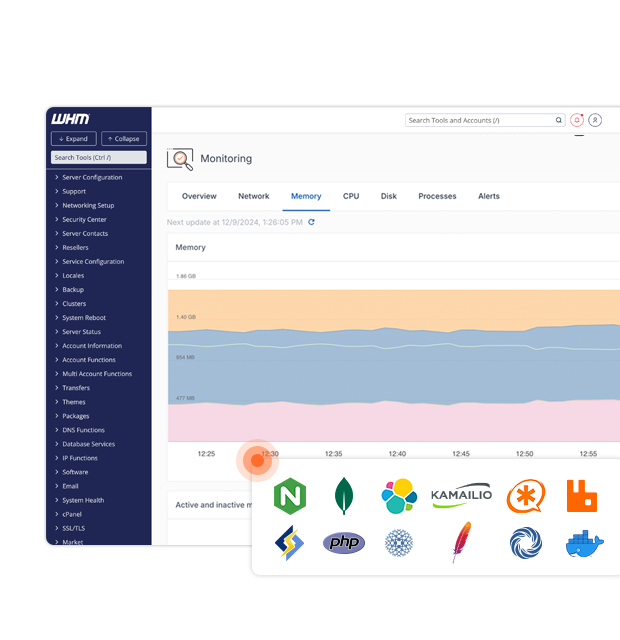This screenshot has height=640, width=620.
Task: Click the Expand button in sidebar
Action: pyautogui.click(x=74, y=139)
